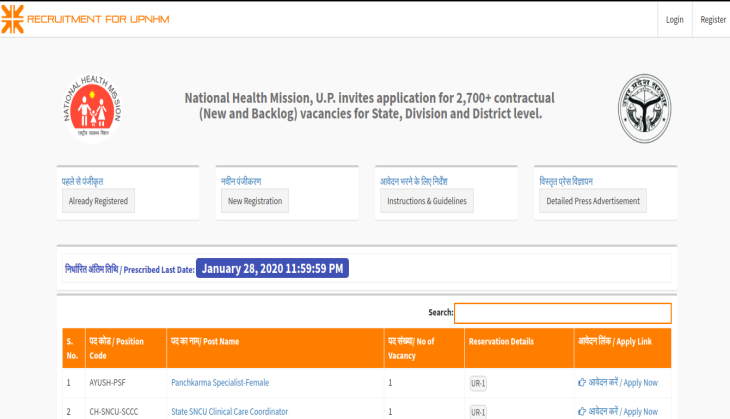Click the Prescribed Last Date label
The width and height of the screenshot is (730, 419).
coord(130,269)
